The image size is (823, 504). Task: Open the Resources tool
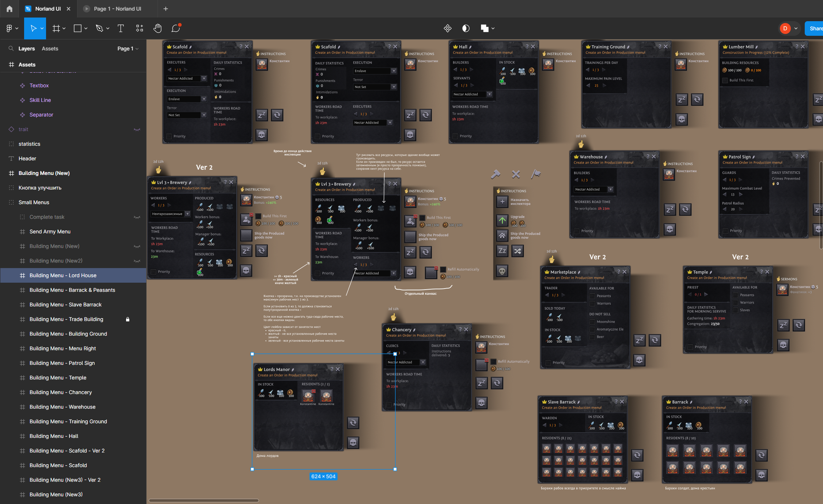click(140, 28)
